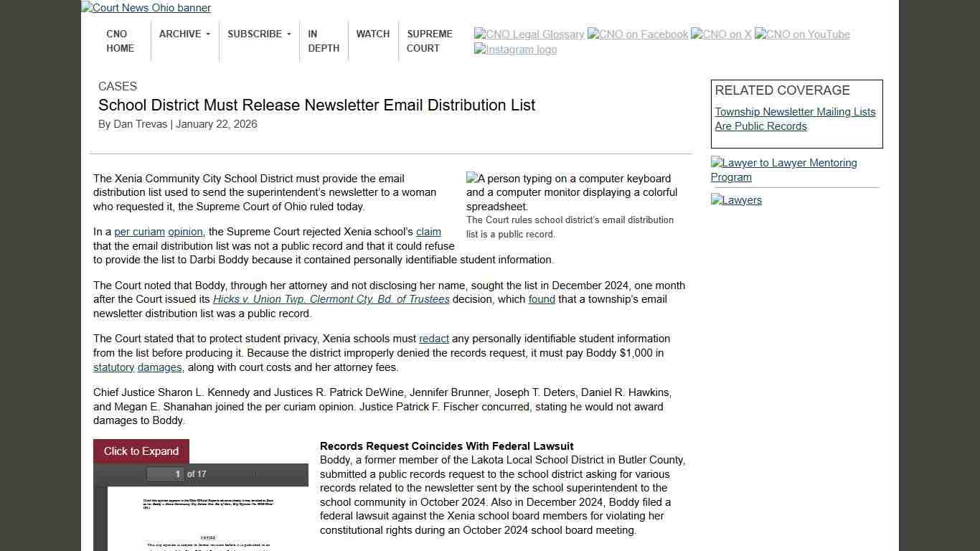Open the IN DEPTH section
Image resolution: width=980 pixels, height=551 pixels.
coord(324,41)
